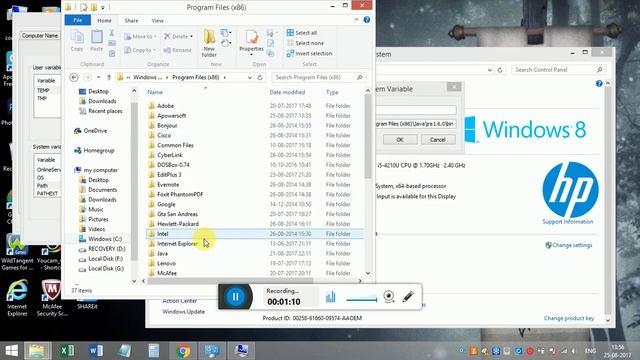This screenshot has height=360, width=640.
Task: Collapse the ribbon with the chevron
Action: (x=356, y=20)
